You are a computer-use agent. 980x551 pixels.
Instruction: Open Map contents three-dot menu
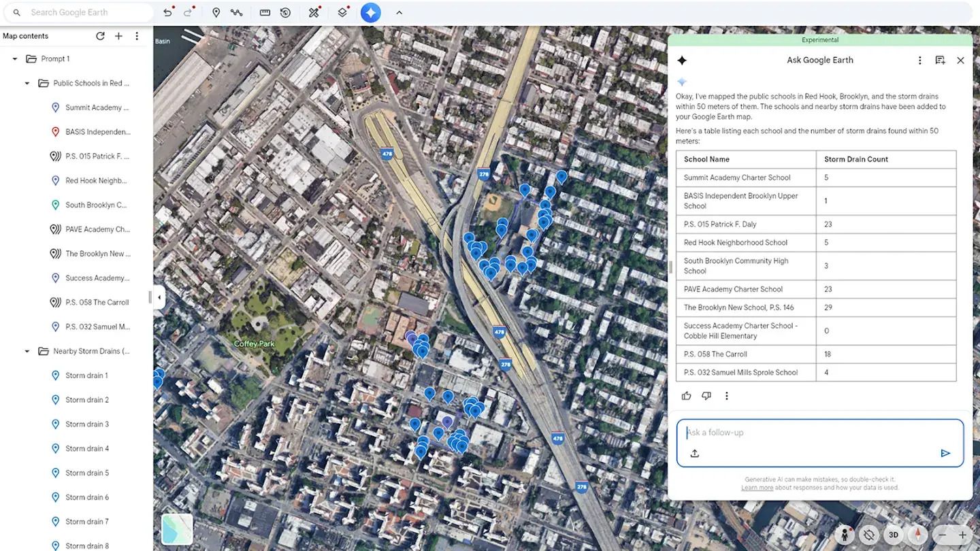[137, 36]
